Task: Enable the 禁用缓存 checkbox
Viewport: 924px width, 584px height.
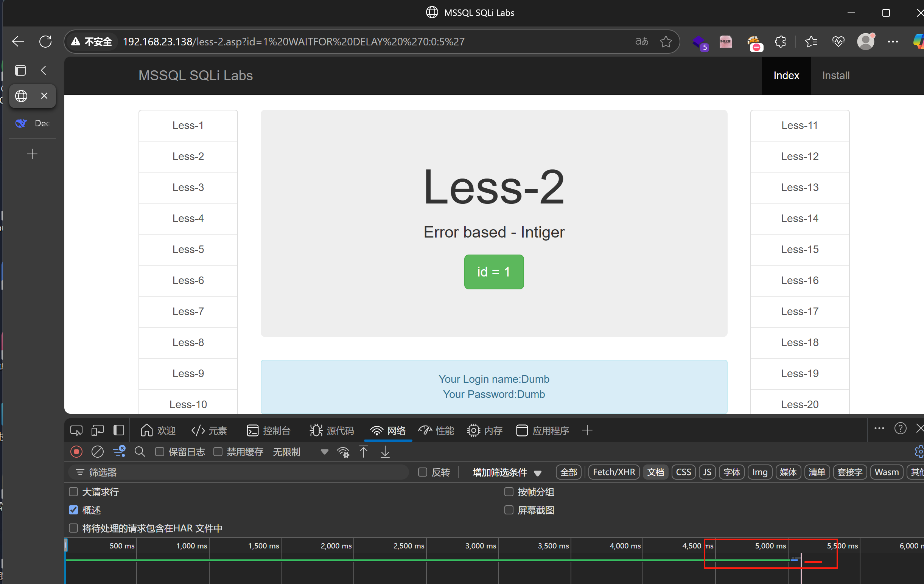Action: (218, 452)
